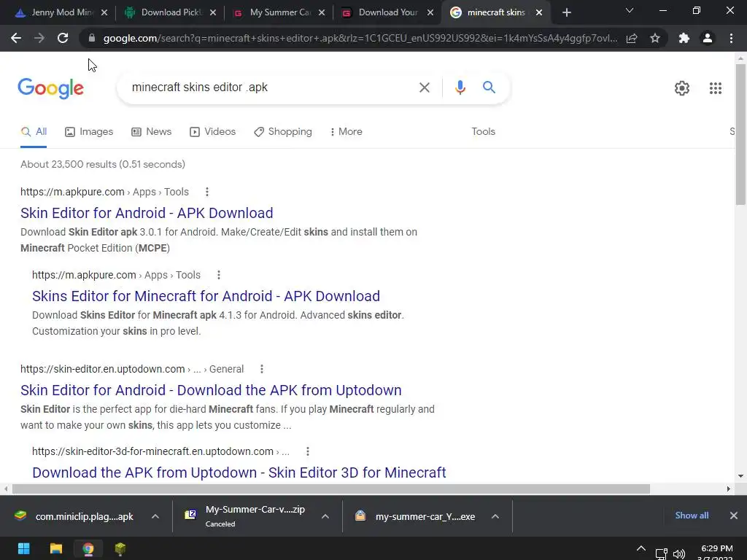Open volume control in system tray
Image resolution: width=747 pixels, height=560 pixels.
coord(679,554)
